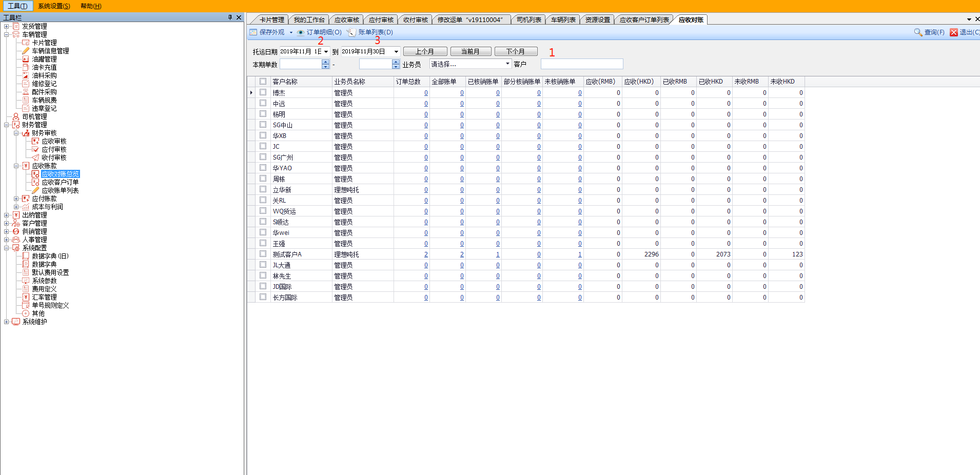Click the 上个月 button

point(424,51)
